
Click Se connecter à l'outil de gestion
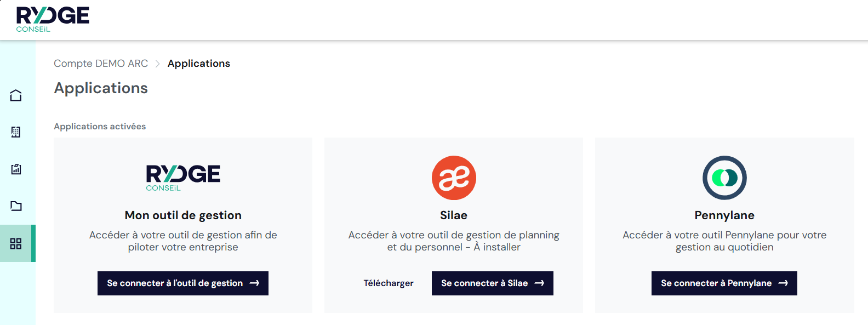183,283
